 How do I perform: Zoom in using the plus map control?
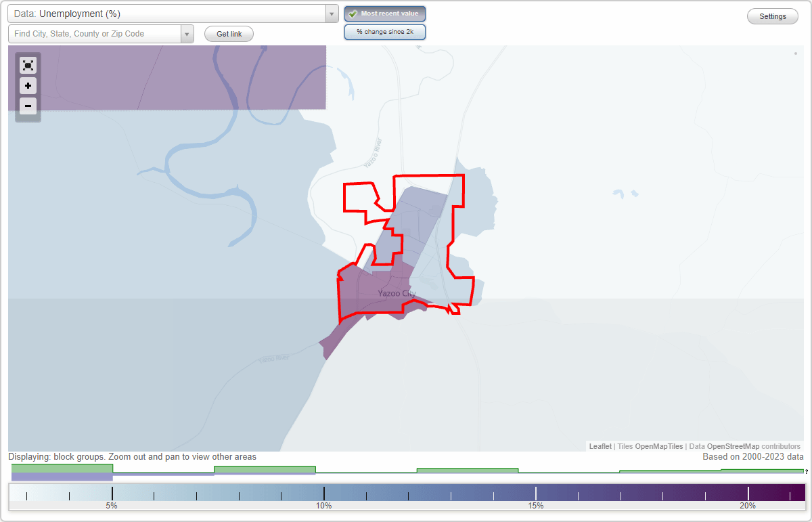coord(28,86)
